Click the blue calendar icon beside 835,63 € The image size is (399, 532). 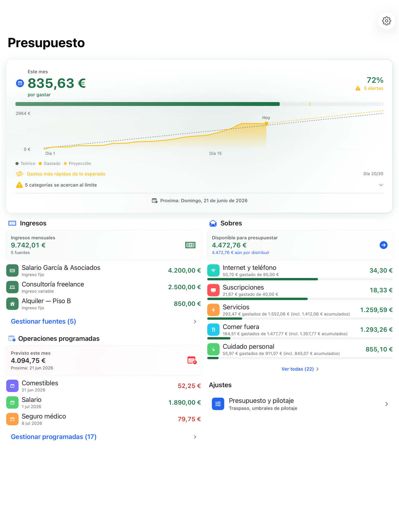[20, 83]
